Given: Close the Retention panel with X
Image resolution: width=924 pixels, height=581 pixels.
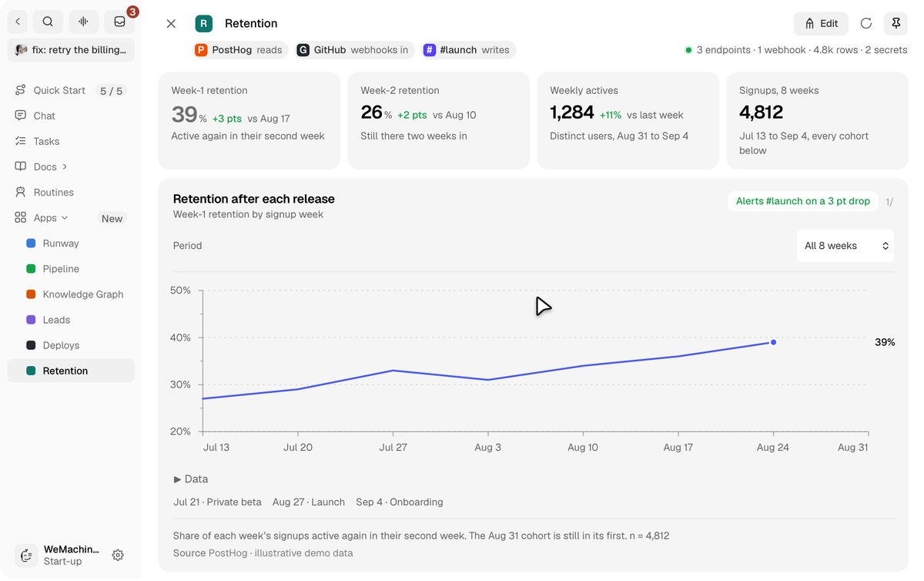Looking at the screenshot, I should click(x=171, y=23).
